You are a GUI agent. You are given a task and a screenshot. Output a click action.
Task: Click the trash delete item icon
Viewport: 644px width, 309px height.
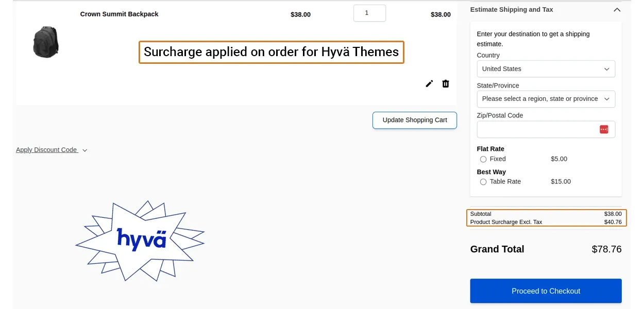446,83
